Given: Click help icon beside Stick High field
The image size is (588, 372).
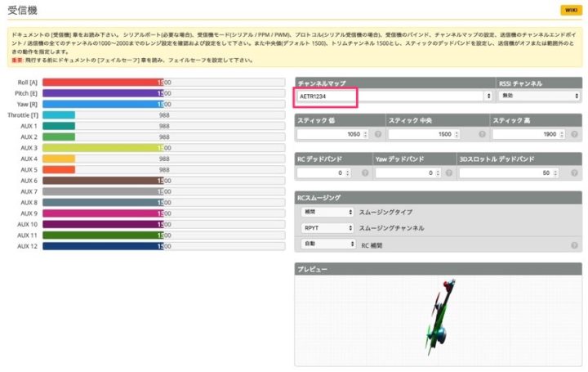Looking at the screenshot, I should 575,134.
